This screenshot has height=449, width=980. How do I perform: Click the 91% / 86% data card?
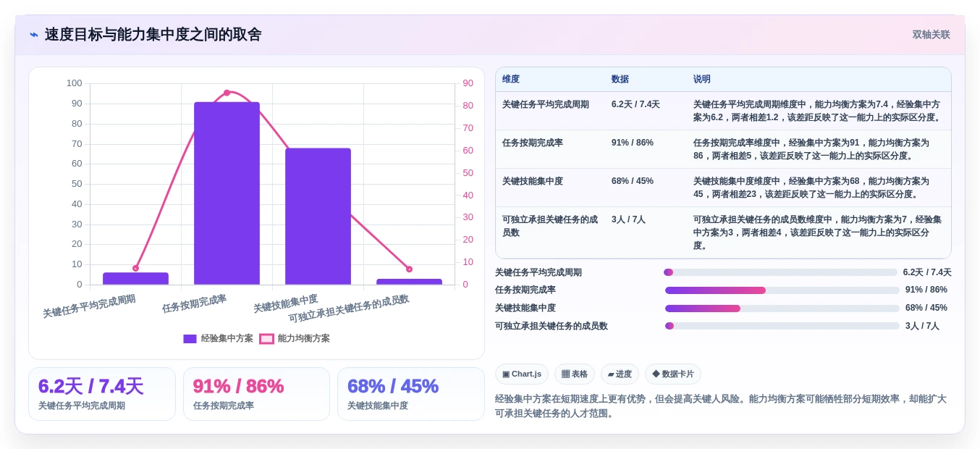(256, 394)
